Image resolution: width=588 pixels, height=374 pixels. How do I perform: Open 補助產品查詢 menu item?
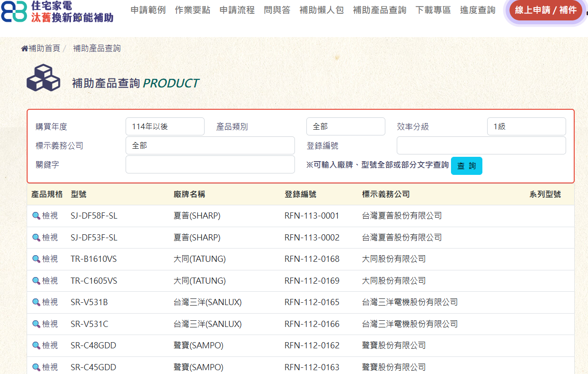380,10
